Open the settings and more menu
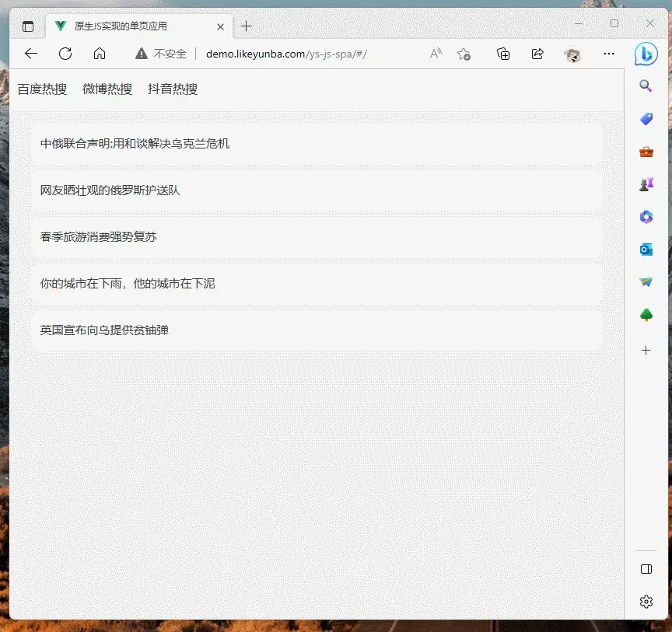This screenshot has width=672, height=632. click(608, 54)
